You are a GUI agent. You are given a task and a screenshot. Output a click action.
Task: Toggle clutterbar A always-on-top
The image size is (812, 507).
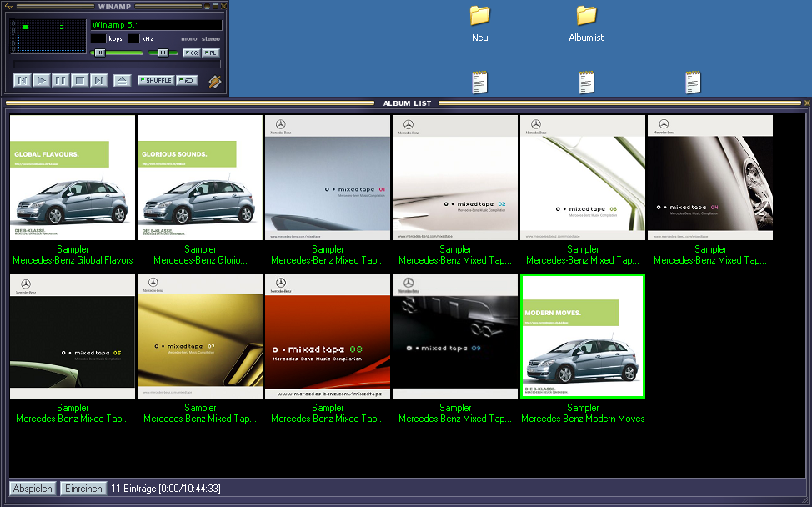[13, 30]
